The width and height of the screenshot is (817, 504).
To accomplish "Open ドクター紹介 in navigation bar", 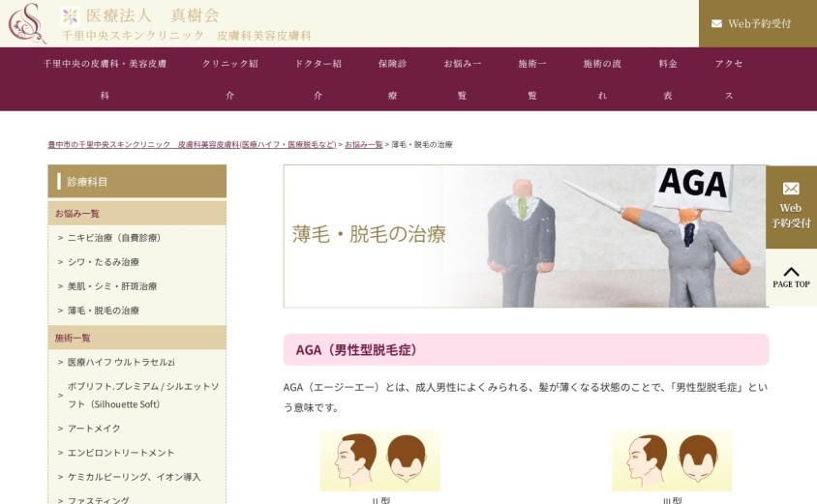I will tap(318, 79).
